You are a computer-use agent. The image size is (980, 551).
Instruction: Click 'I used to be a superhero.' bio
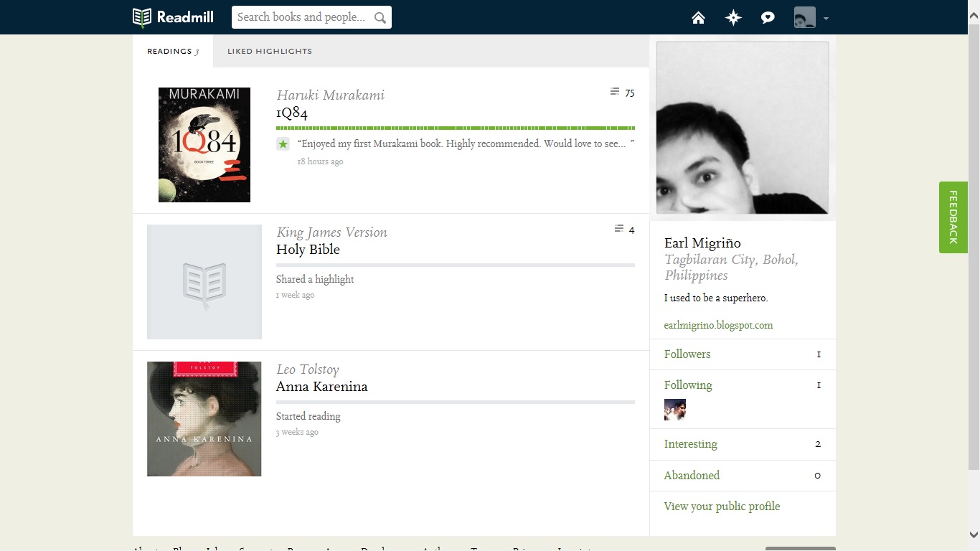[x=716, y=298]
